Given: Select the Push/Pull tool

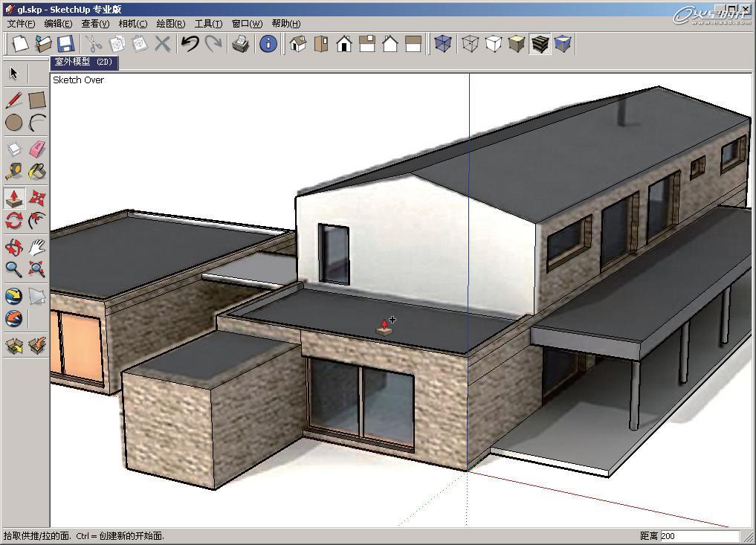Looking at the screenshot, I should 14,198.
